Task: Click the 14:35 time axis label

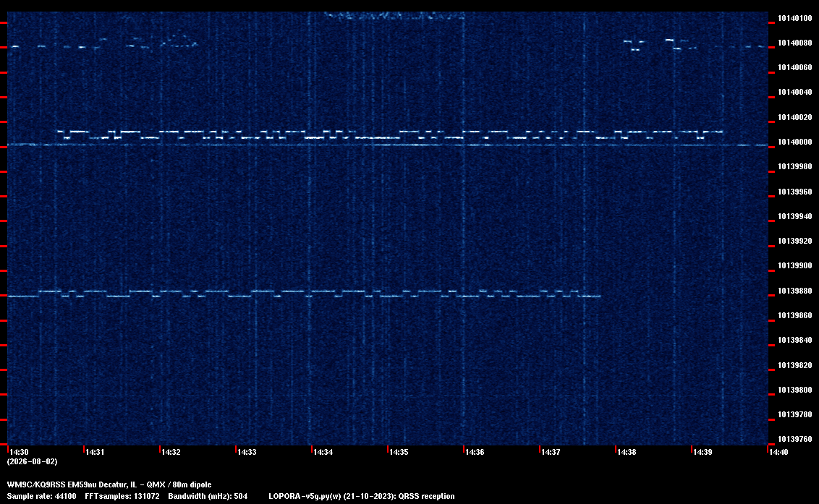Action: pyautogui.click(x=399, y=452)
